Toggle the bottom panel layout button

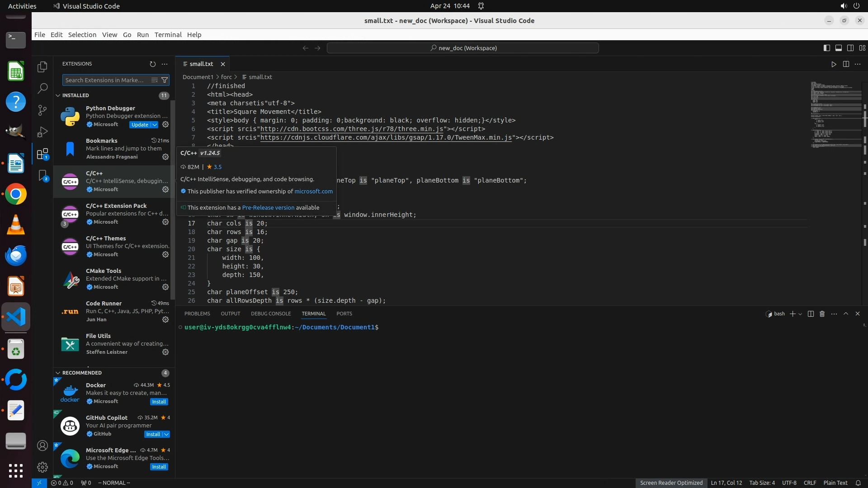[838, 48]
